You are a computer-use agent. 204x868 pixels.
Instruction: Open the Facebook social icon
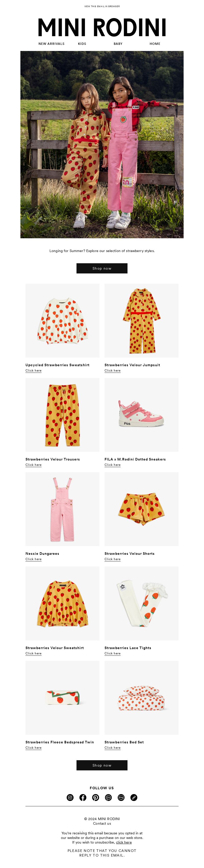(83, 797)
